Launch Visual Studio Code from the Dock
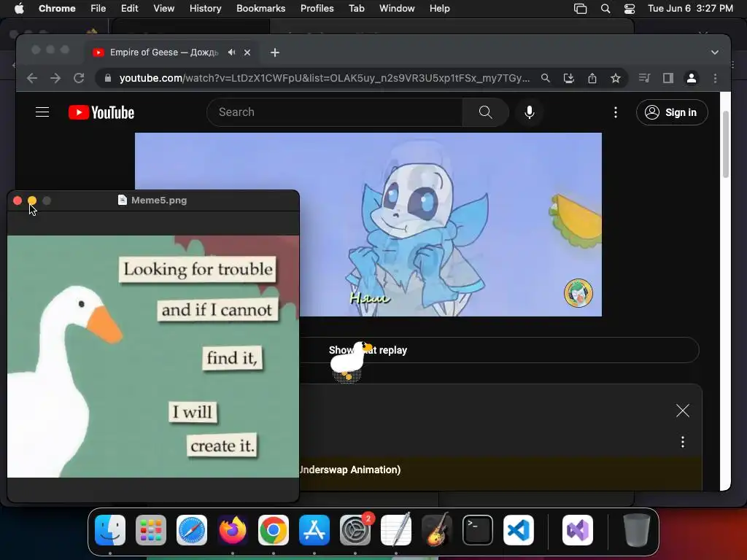The image size is (747, 560). 519,530
